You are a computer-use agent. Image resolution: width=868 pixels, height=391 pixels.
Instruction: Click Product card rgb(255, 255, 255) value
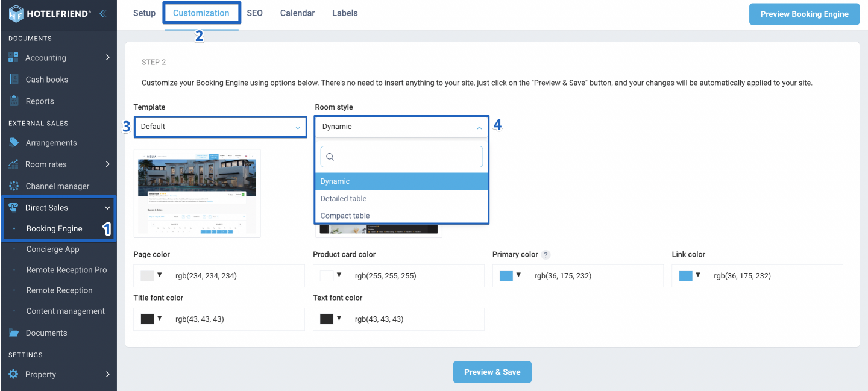[385, 276]
